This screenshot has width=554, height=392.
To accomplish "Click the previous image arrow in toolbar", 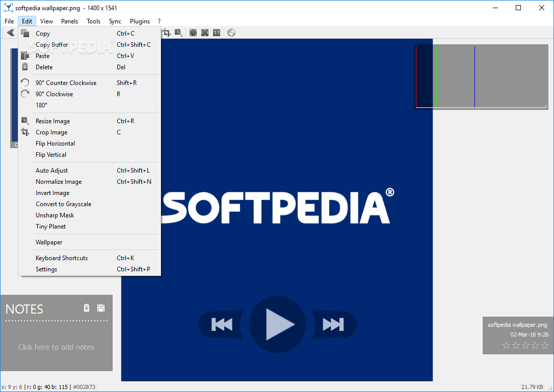I will pos(11,33).
